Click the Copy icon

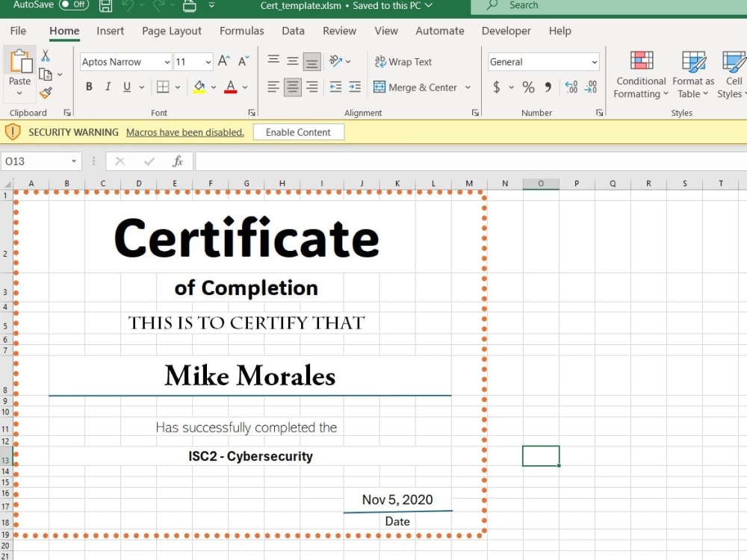[x=46, y=74]
